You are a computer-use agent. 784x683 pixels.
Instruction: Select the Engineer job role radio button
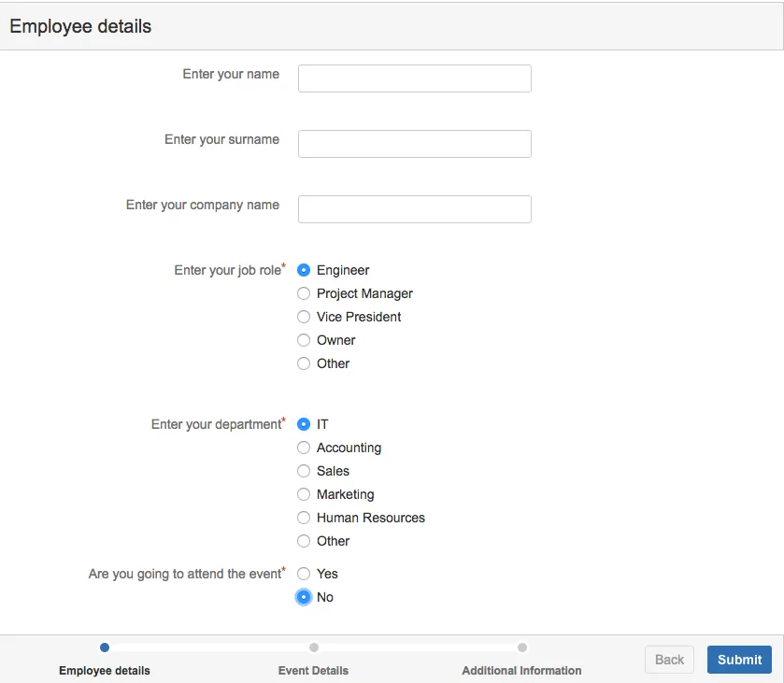click(x=304, y=270)
